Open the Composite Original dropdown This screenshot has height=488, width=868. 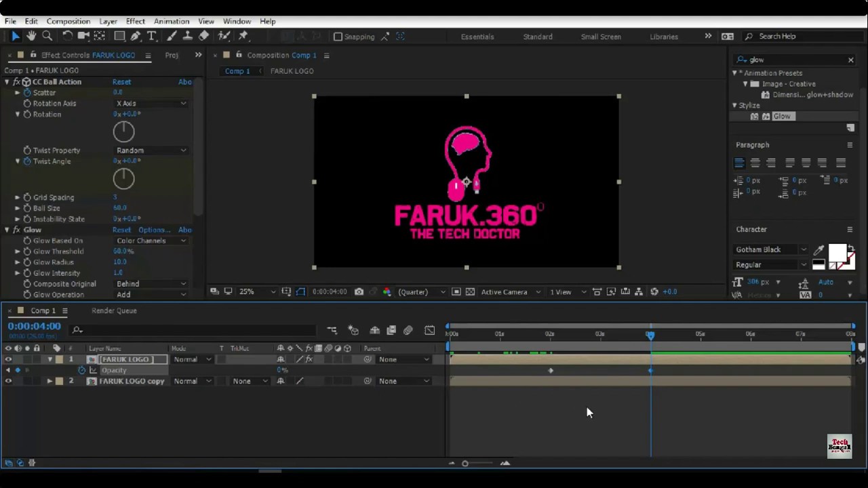point(151,284)
